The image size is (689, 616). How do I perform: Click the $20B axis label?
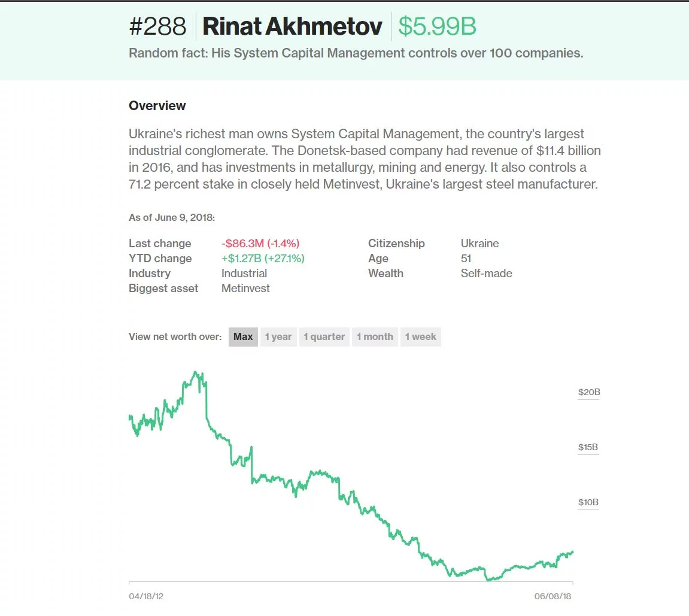[589, 392]
